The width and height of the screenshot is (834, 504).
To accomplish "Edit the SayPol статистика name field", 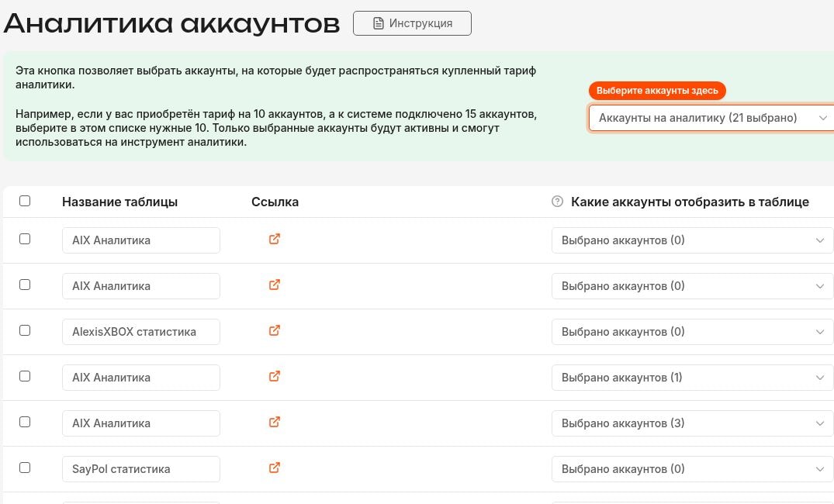I will coord(141,469).
